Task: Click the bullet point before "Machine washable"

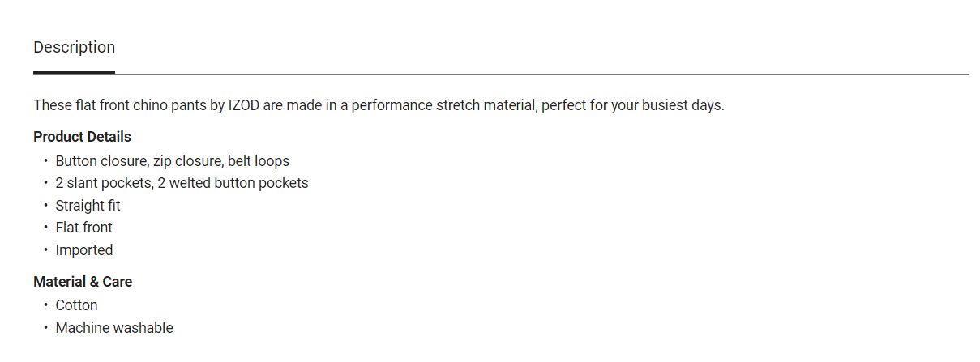Action: click(x=46, y=328)
